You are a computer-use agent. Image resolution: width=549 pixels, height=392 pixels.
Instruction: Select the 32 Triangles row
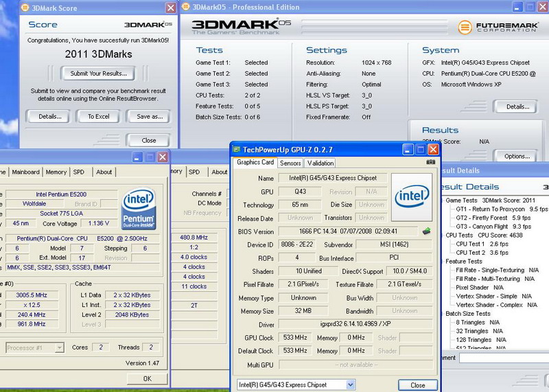(479, 331)
